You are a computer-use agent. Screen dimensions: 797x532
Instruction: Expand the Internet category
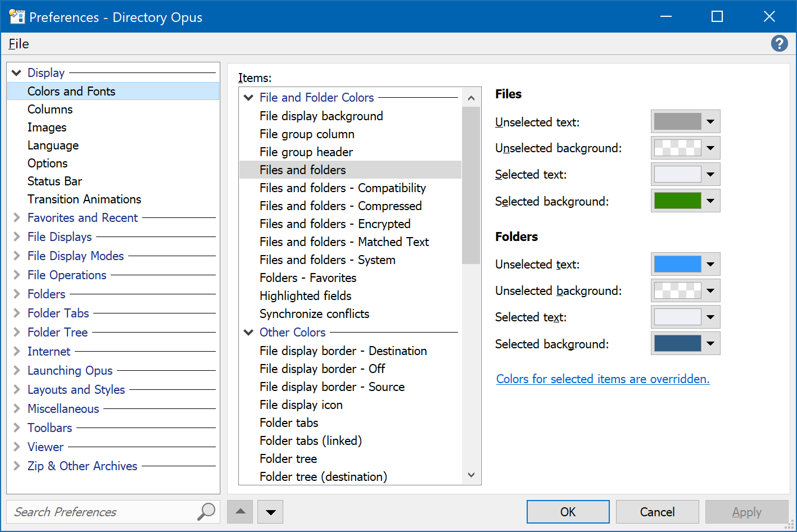click(16, 352)
